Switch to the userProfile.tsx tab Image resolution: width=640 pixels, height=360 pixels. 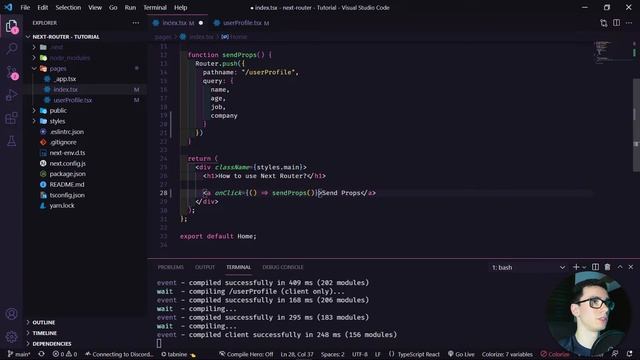242,23
